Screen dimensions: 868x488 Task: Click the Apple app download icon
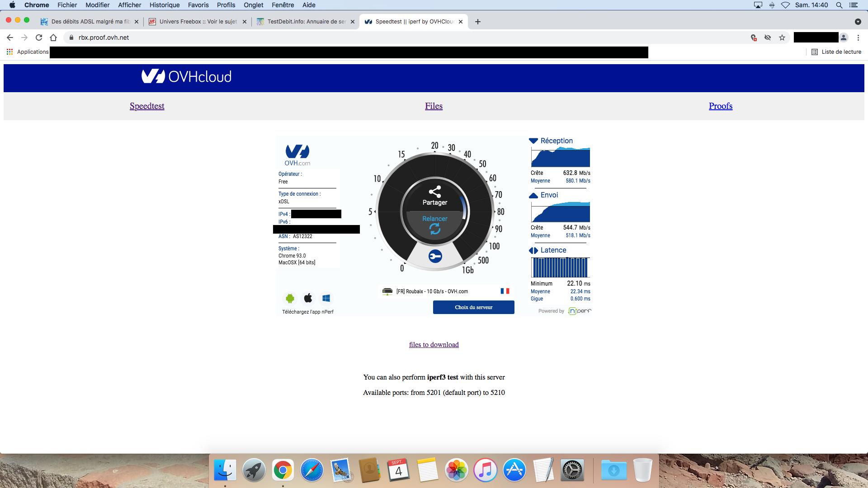pos(308,298)
